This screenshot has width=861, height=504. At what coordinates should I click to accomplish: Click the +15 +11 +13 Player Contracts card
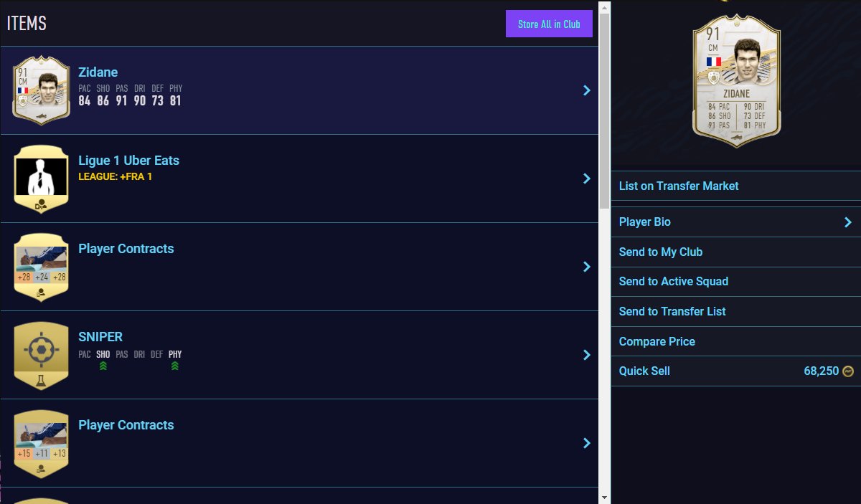[41, 443]
